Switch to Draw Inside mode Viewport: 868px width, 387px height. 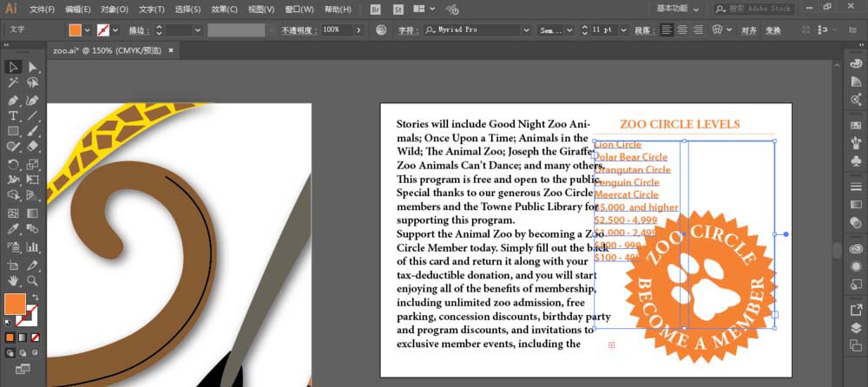pos(35,352)
